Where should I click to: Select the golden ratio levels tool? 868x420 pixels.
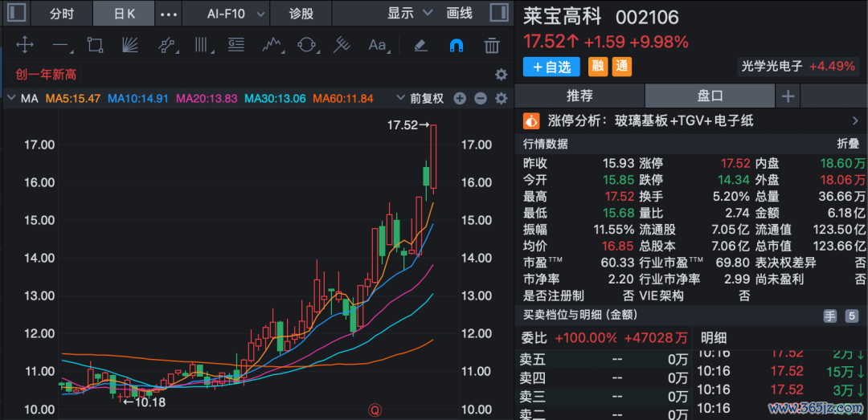[x=236, y=45]
